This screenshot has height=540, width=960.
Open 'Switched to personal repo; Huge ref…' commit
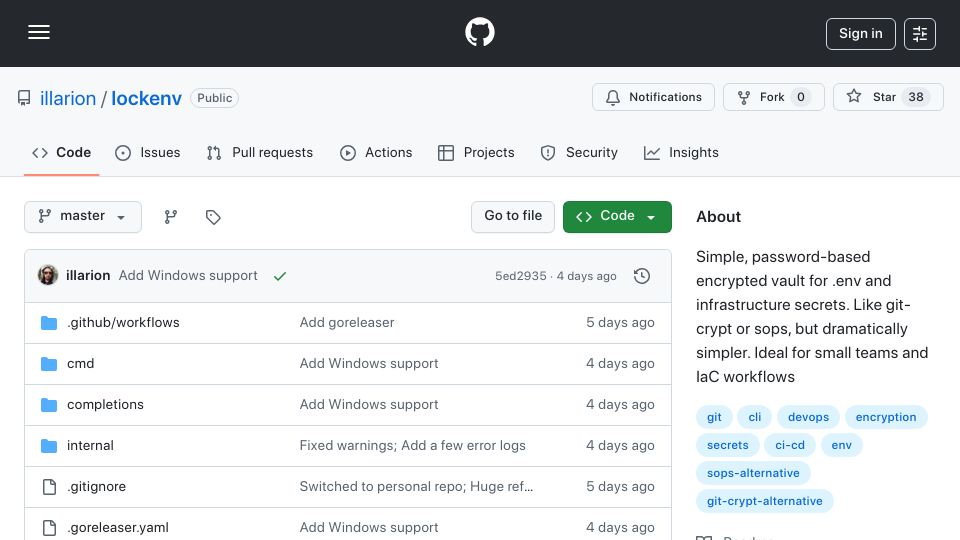416,487
